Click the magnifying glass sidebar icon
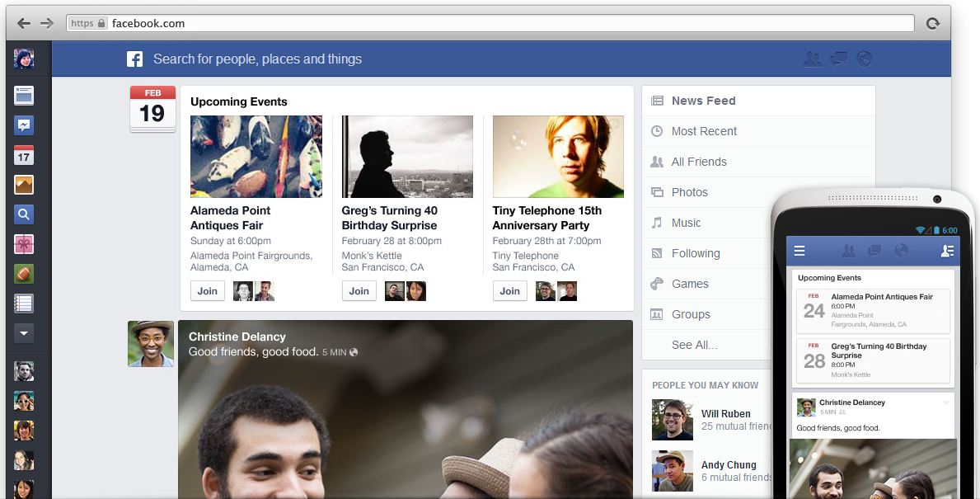 (24, 214)
